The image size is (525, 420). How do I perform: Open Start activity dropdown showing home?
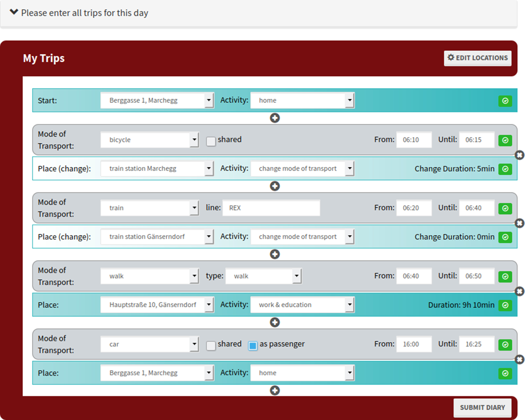pos(303,101)
